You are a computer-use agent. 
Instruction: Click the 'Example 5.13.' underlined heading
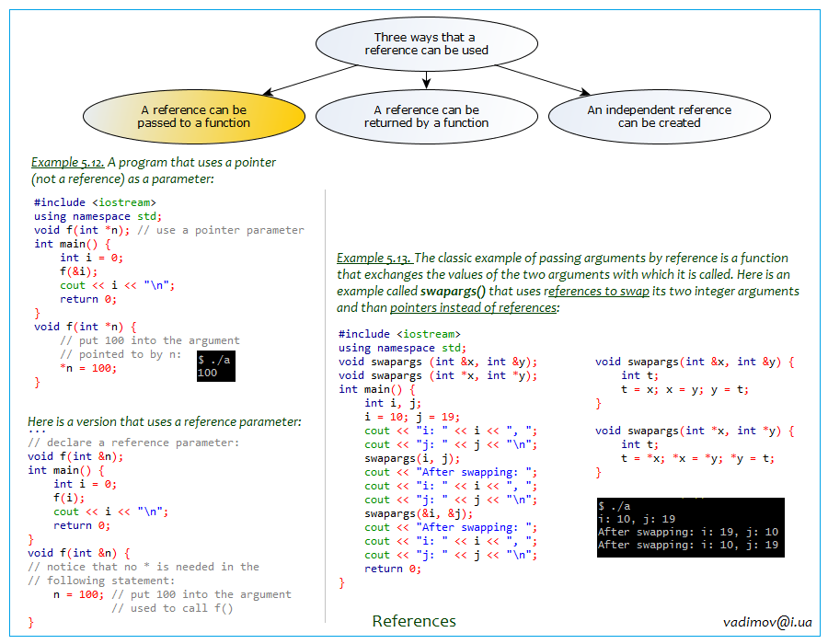click(x=374, y=259)
